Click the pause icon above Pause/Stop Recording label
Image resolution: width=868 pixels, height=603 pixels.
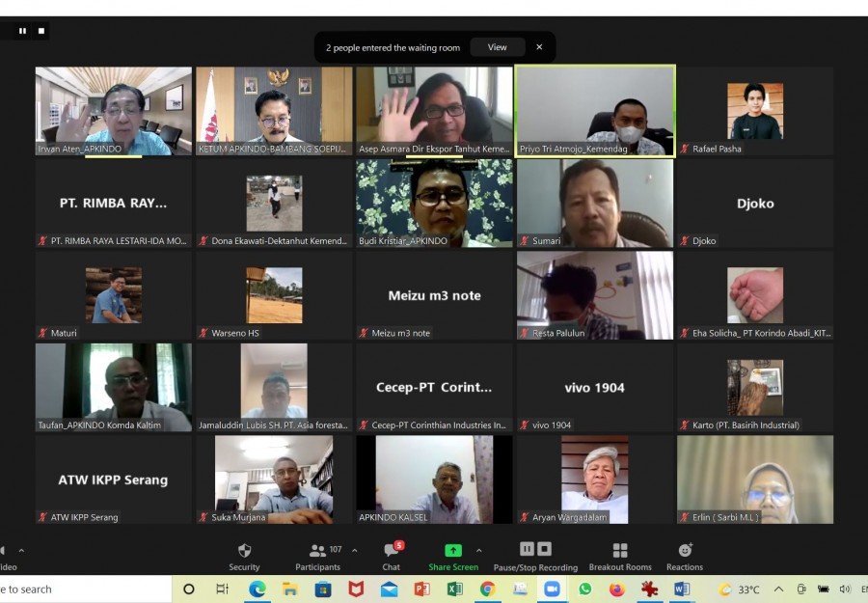point(527,549)
